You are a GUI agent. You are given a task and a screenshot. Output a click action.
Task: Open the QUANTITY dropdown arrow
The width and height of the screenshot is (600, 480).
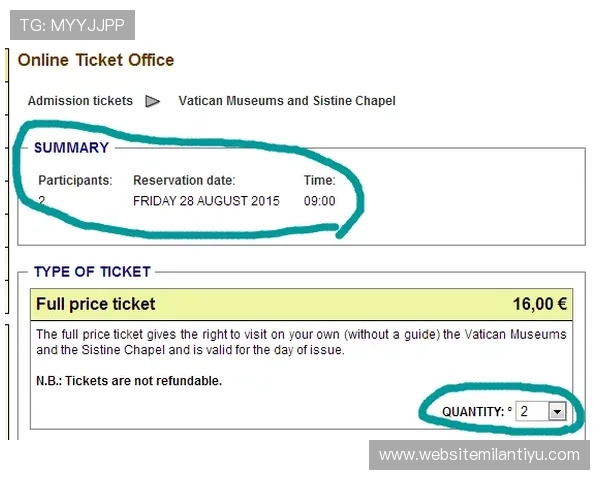pos(557,411)
